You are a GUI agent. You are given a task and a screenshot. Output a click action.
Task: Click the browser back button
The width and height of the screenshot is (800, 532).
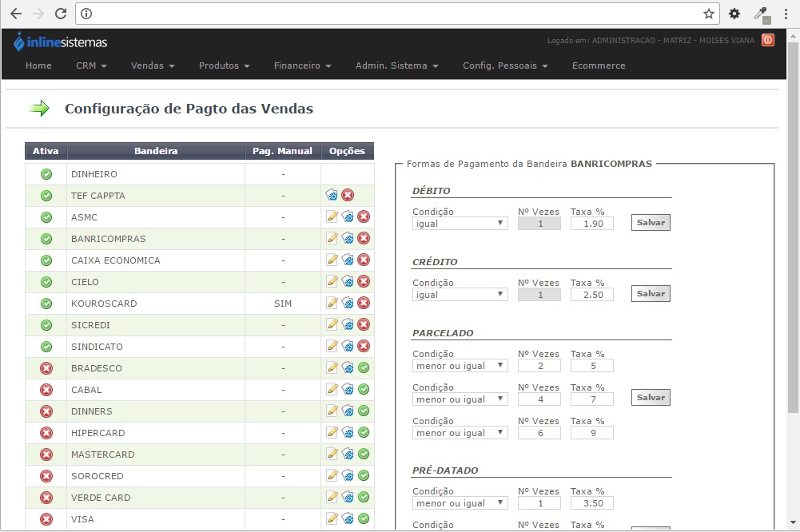(x=16, y=14)
